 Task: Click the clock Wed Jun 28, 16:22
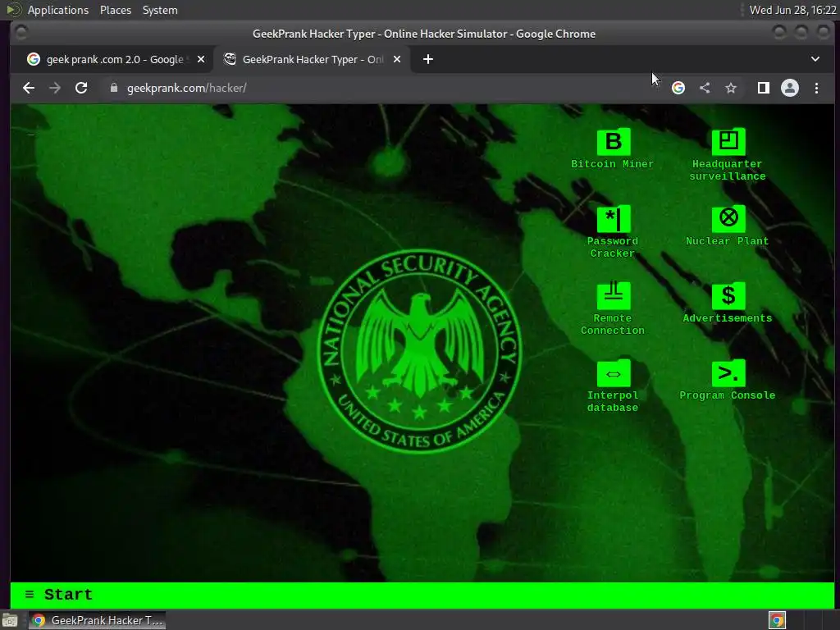tap(792, 10)
